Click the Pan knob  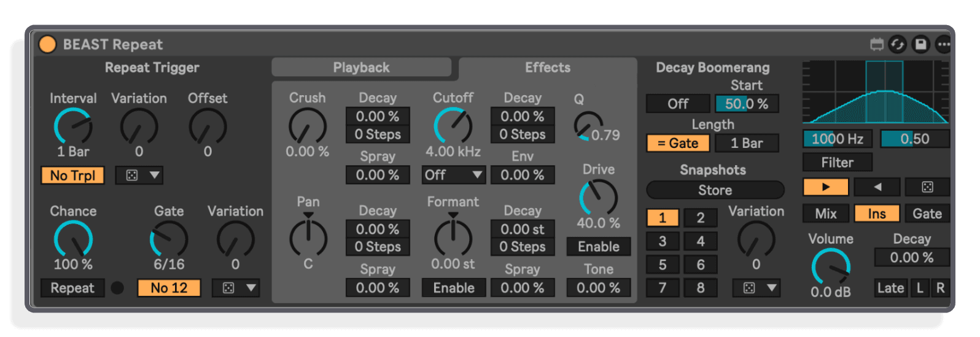click(308, 236)
